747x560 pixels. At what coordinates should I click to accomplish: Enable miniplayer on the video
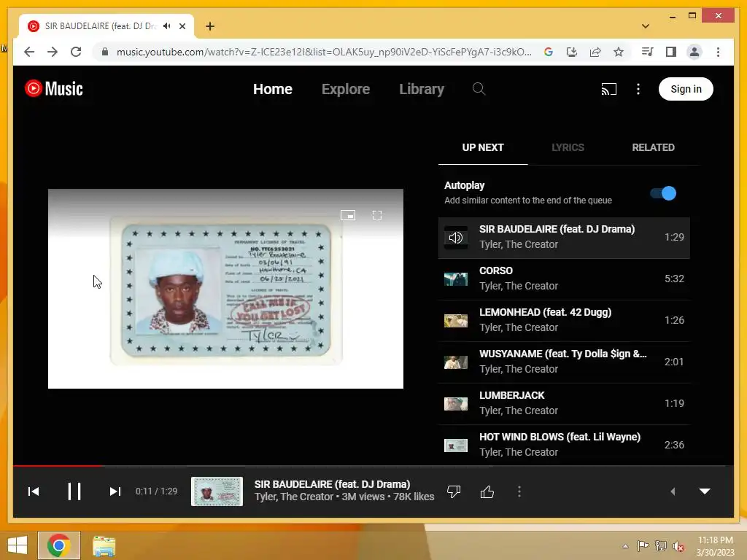tap(348, 215)
